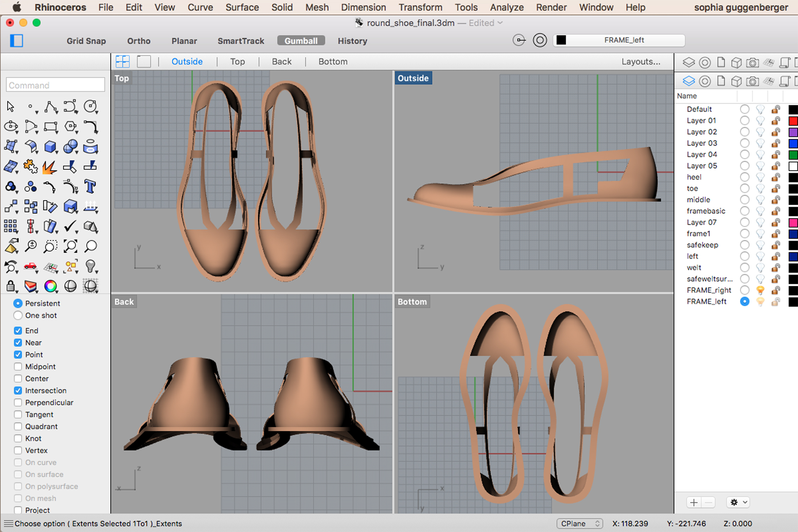Uncheck the Intersection object snap
Image resolution: width=798 pixels, height=532 pixels.
click(x=18, y=391)
